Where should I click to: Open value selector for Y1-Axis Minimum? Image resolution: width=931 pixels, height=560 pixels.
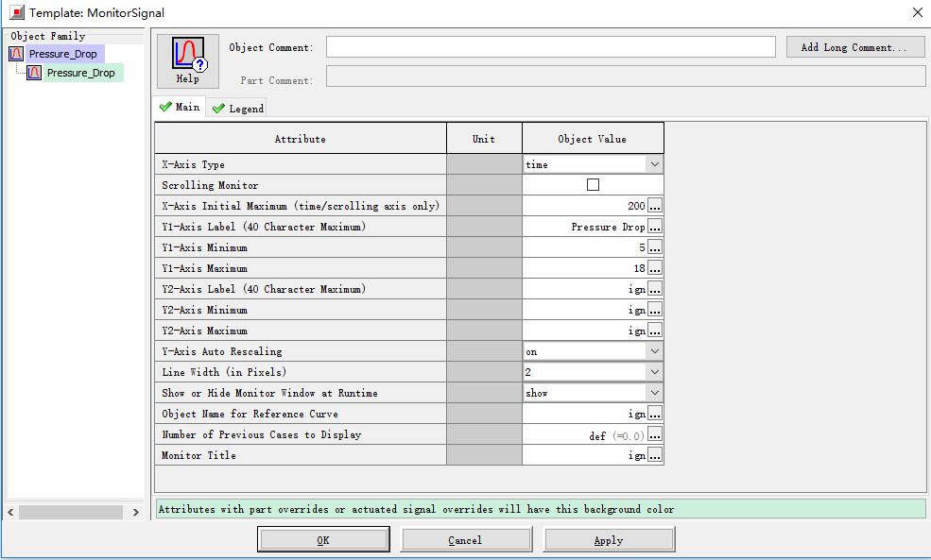[x=655, y=247]
